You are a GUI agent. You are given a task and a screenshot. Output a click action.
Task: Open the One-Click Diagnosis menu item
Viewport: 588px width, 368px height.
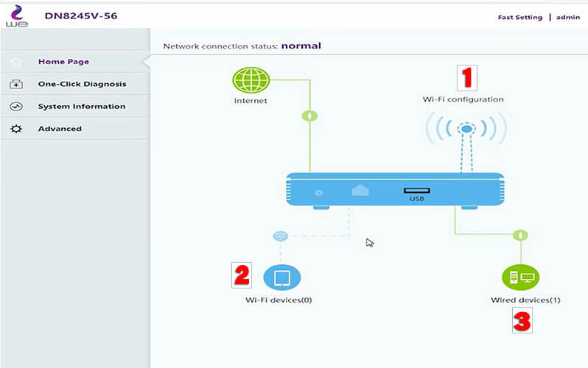click(82, 84)
